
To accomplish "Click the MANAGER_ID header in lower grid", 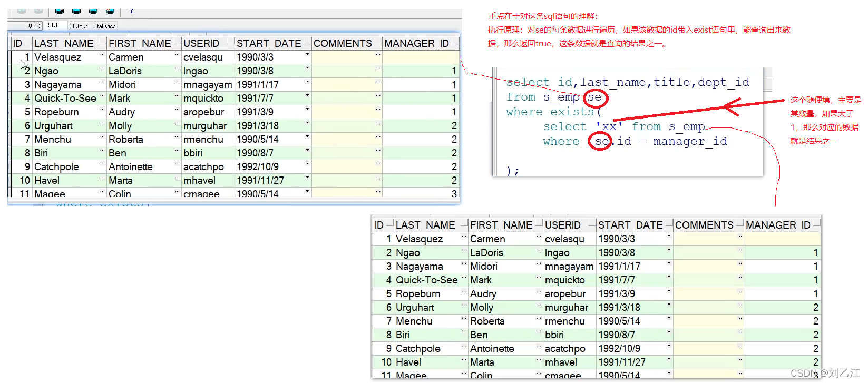I will tap(782, 225).
